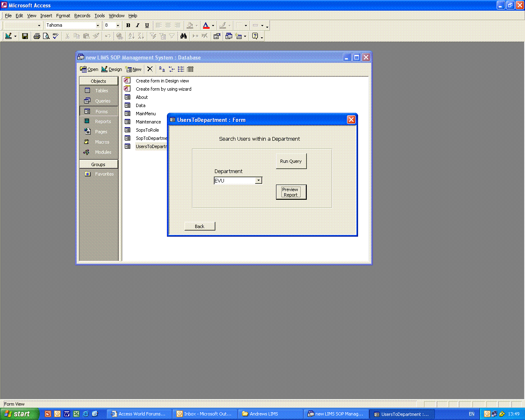Image resolution: width=525 pixels, height=420 pixels.
Task: Click the Undo arrow icon
Action: (x=107, y=36)
